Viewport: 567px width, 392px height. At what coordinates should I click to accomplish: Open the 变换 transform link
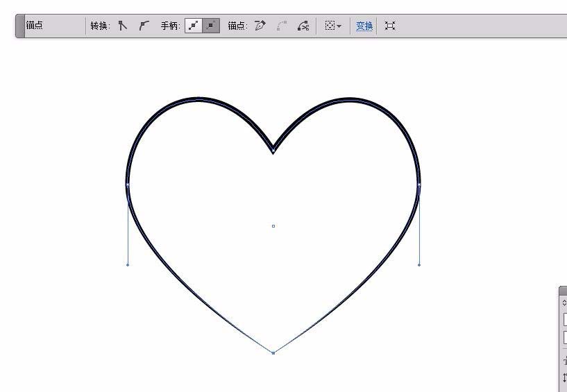pos(364,26)
